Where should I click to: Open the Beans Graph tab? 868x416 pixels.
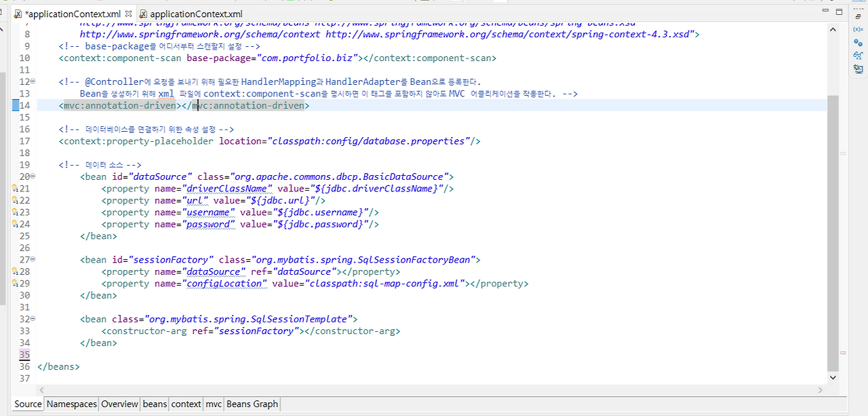pos(252,404)
